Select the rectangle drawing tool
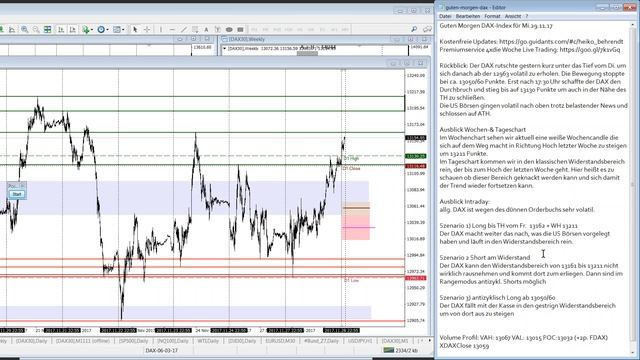Image resolution: width=640 pixels, height=360 pixels. [x=240, y=29]
